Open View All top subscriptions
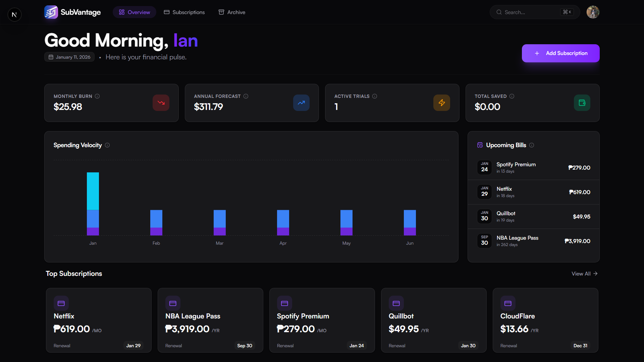The height and width of the screenshot is (362, 644). (x=584, y=274)
